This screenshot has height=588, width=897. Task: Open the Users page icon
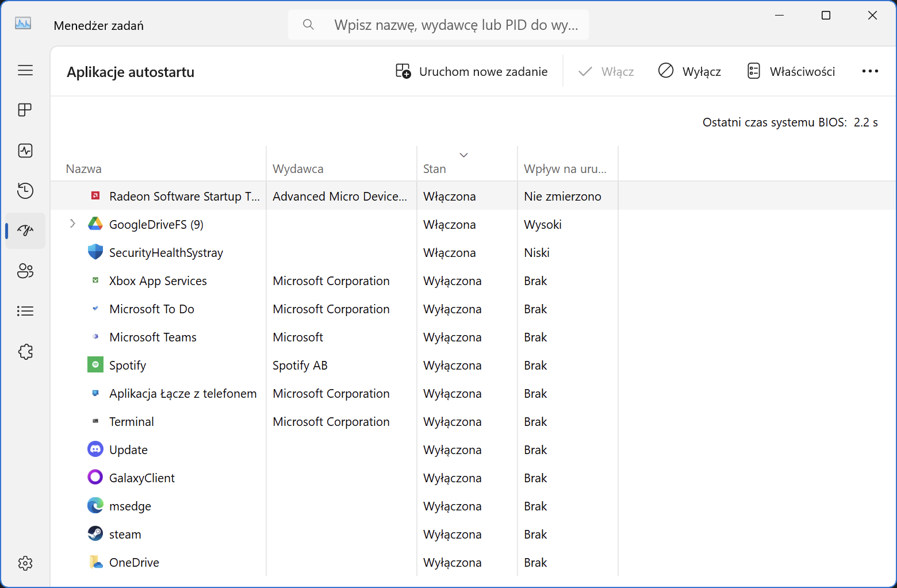[25, 271]
